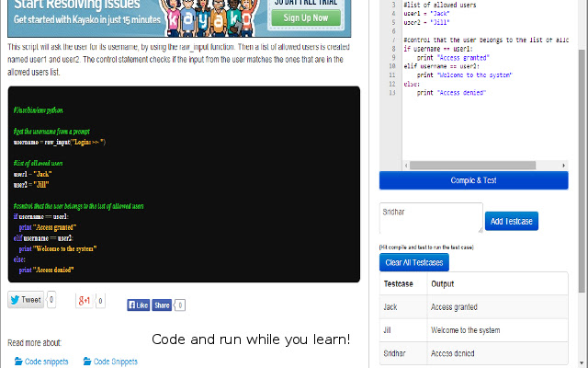The image size is (588, 368).
Task: Click 'Hit compile and test' hint text
Action: coord(426,247)
